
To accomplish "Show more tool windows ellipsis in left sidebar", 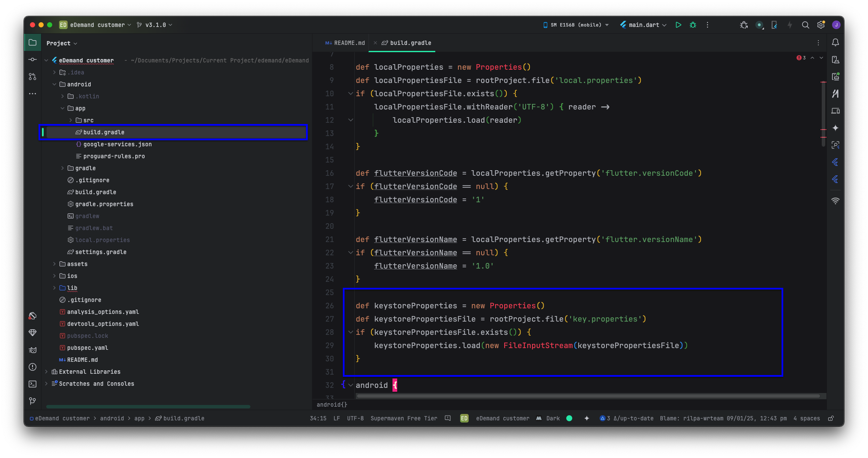I will pyautogui.click(x=33, y=93).
